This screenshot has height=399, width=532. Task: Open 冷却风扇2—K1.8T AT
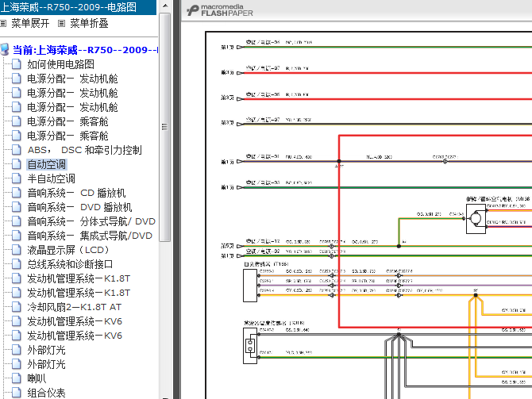pos(75,307)
